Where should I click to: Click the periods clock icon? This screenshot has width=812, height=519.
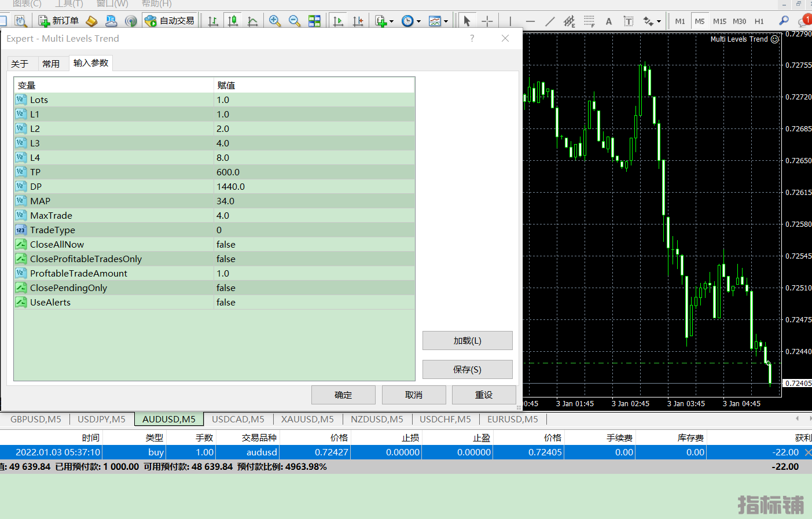click(x=407, y=21)
